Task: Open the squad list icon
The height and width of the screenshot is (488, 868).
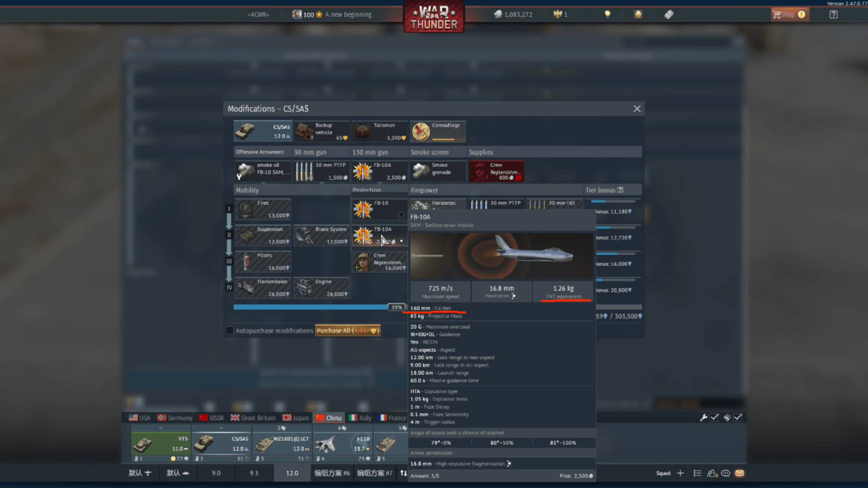Action: (698, 473)
